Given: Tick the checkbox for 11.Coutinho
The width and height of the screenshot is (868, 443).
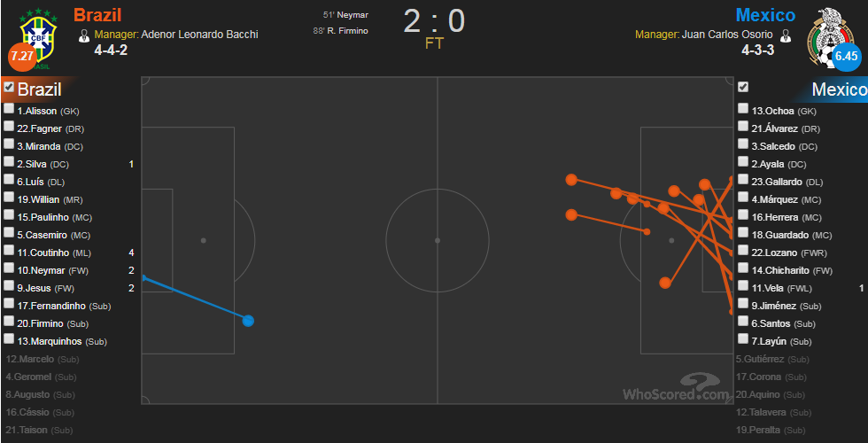Looking at the screenshot, I should (x=9, y=250).
